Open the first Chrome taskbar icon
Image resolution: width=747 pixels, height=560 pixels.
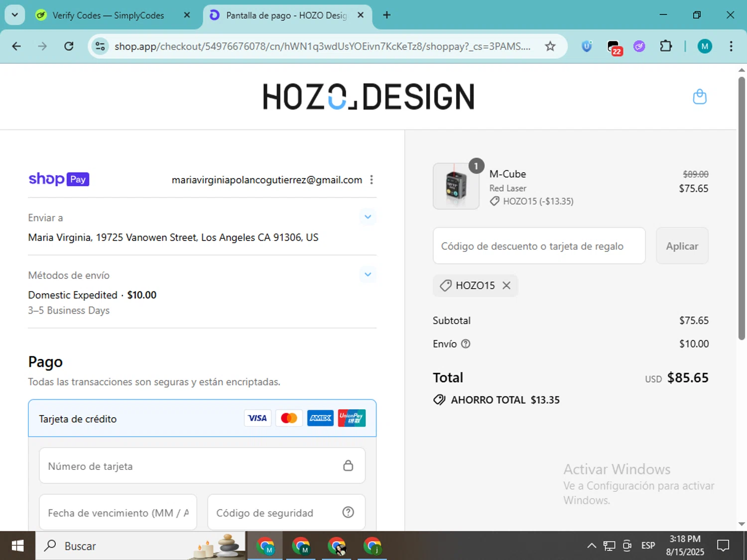coord(265,546)
